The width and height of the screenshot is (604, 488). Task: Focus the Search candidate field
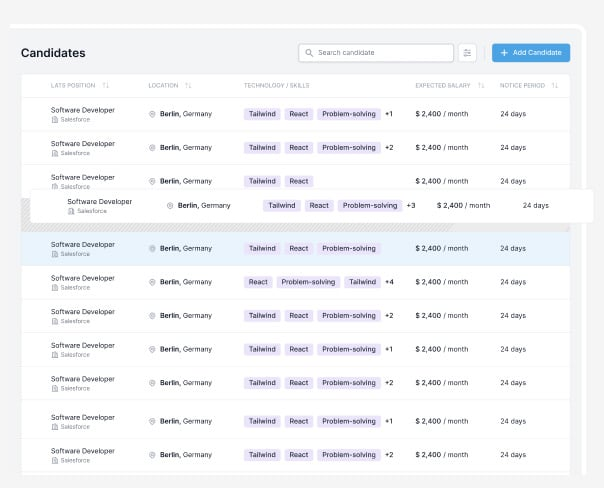pos(380,52)
